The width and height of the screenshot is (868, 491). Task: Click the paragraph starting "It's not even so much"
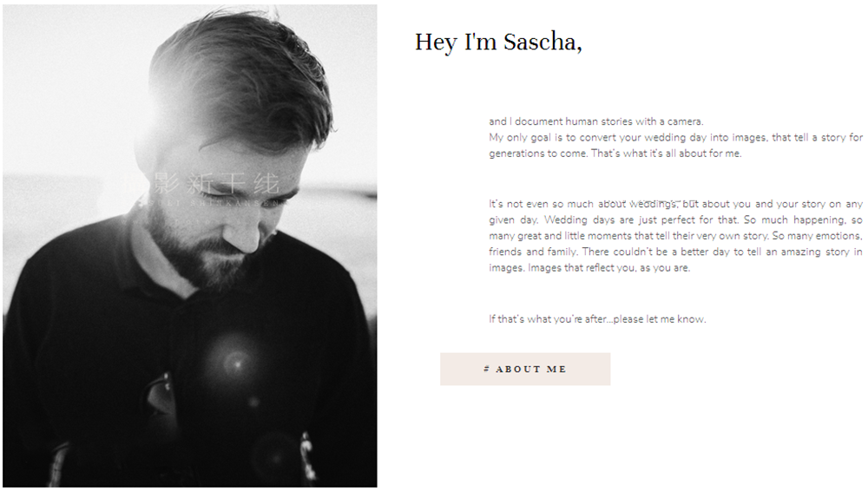tap(675, 236)
